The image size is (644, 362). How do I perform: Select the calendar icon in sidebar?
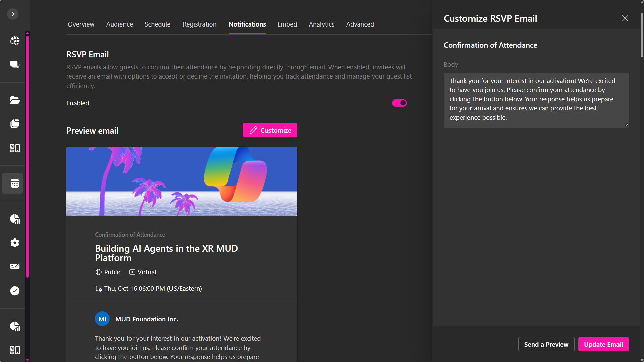[x=15, y=184]
